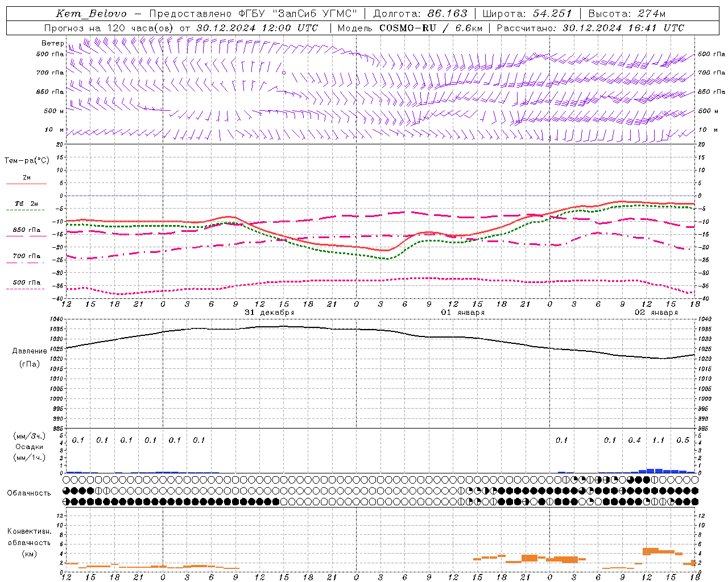Select the 'Предоставлено ФГБУ "ЗапСиб УГМС"' provider text

[x=253, y=14]
